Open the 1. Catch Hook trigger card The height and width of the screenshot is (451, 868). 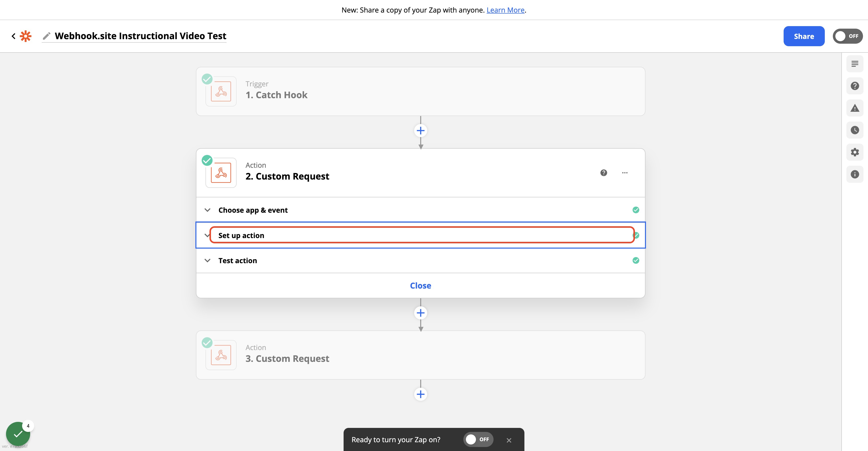point(420,91)
